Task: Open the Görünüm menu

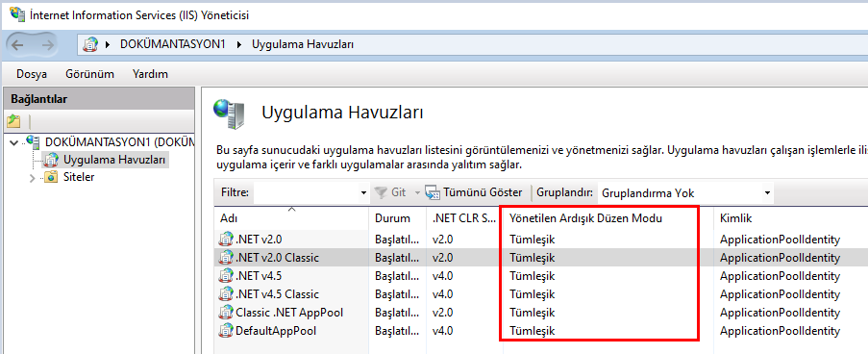Action: 89,74
